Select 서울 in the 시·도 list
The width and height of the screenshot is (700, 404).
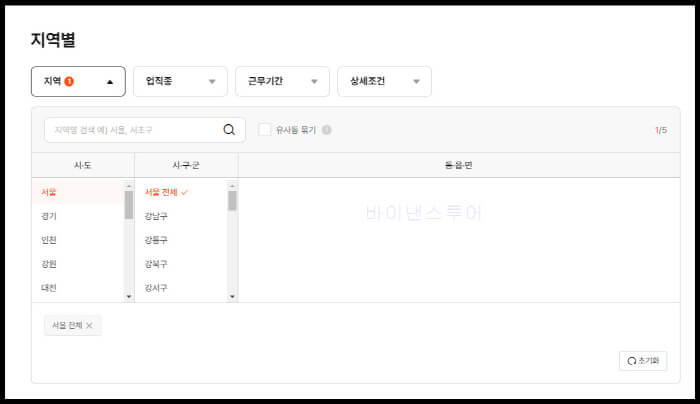click(78, 192)
